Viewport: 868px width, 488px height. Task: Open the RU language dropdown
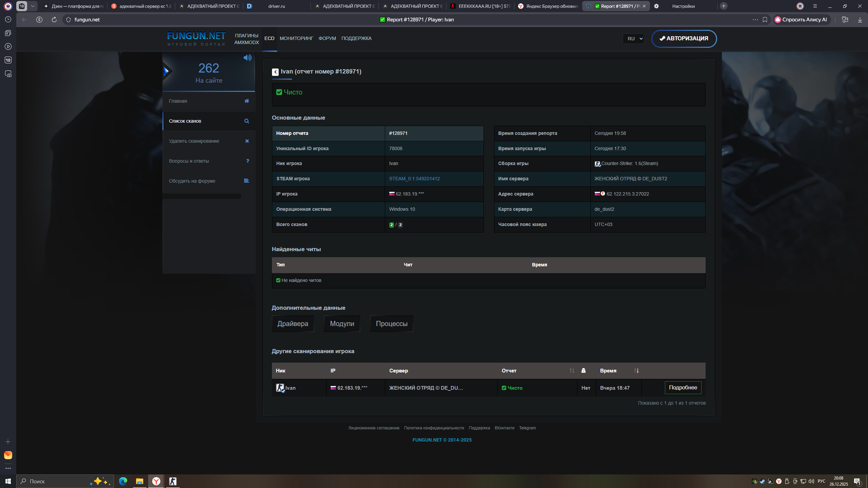pos(633,39)
